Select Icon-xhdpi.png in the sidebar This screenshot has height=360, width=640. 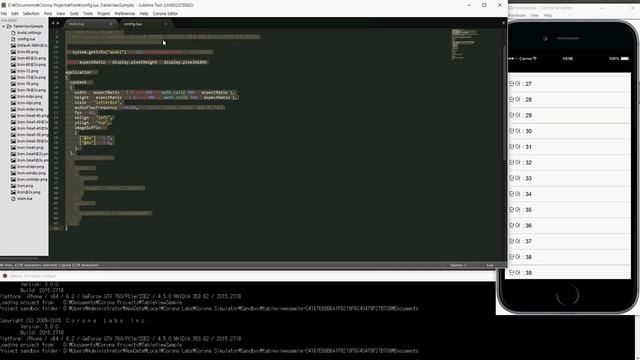tap(31, 167)
